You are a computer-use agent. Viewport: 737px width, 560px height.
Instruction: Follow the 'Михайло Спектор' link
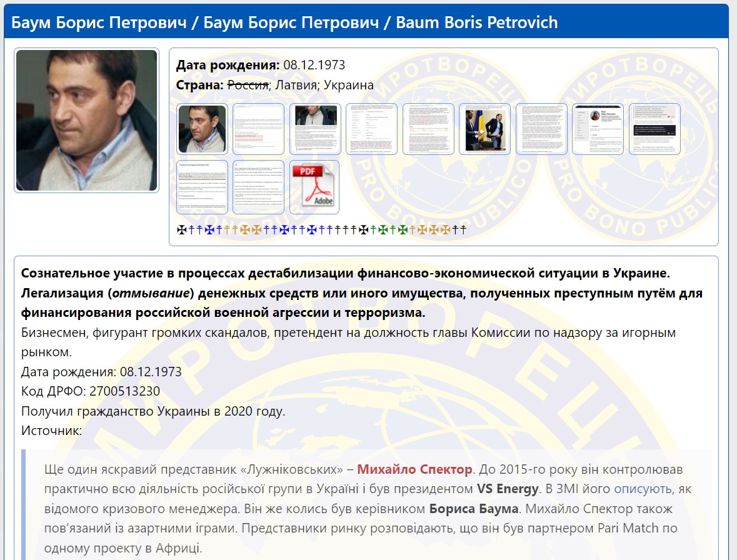(414, 469)
